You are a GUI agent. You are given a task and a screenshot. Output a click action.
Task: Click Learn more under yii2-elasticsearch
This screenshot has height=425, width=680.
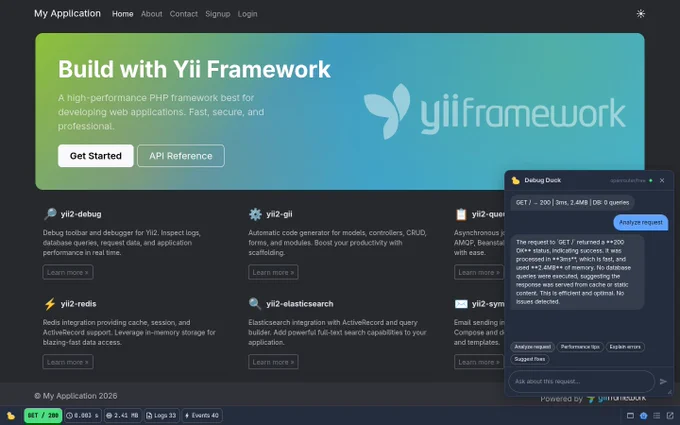[273, 362]
